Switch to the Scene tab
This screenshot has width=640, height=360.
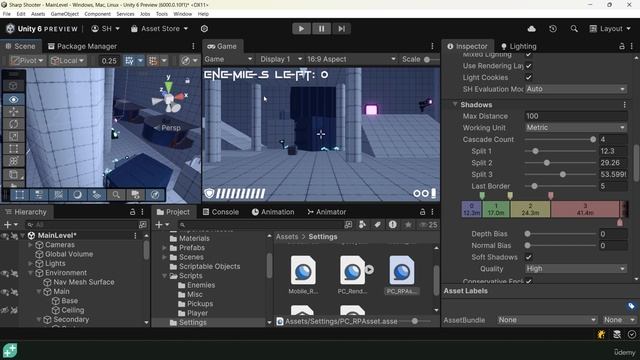(x=21, y=46)
